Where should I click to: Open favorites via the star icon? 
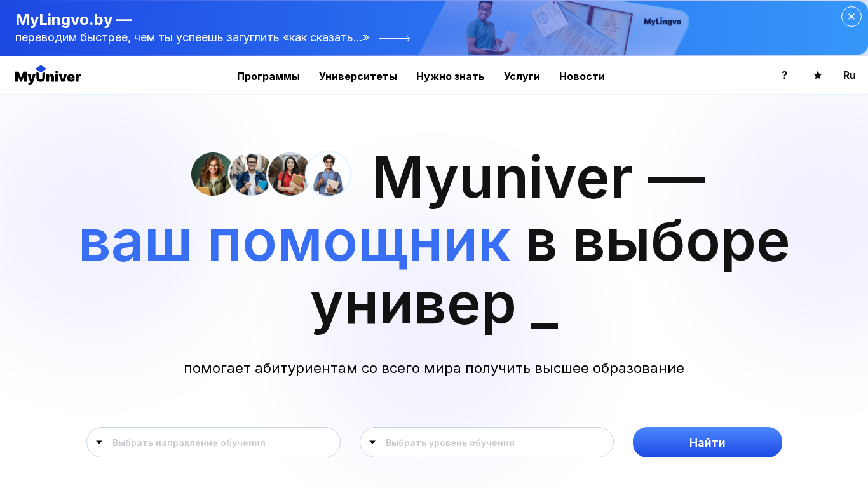click(x=818, y=75)
